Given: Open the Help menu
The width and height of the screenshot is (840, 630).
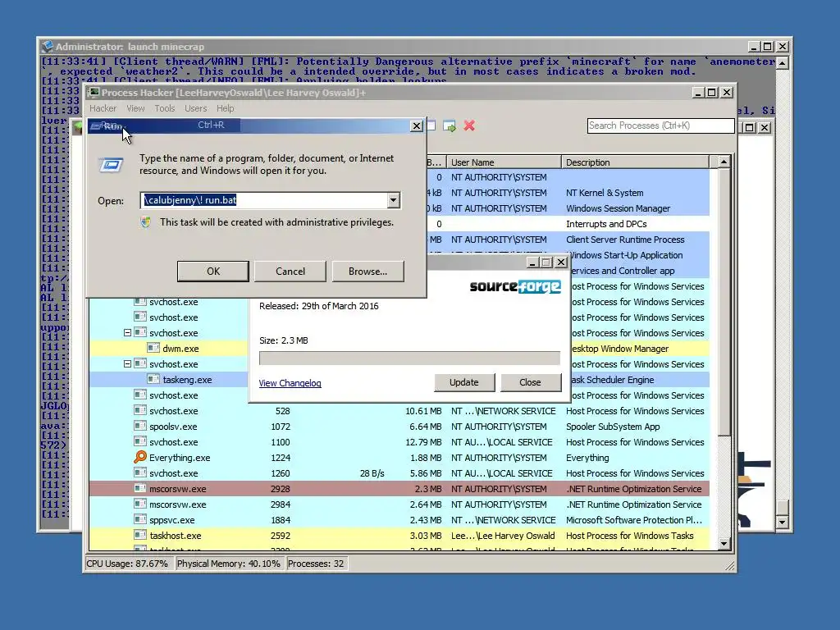Looking at the screenshot, I should point(225,108).
